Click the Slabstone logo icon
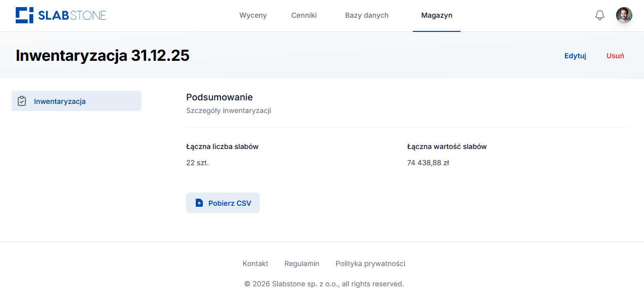 click(24, 15)
